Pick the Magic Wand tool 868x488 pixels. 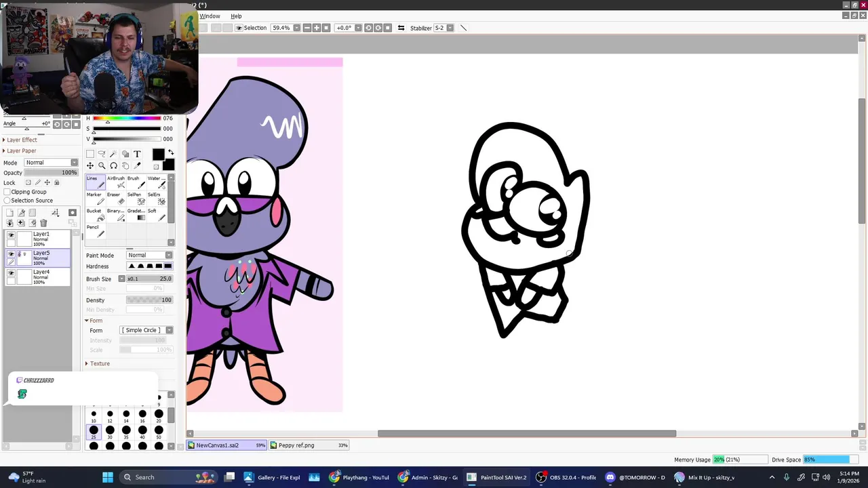[113, 154]
